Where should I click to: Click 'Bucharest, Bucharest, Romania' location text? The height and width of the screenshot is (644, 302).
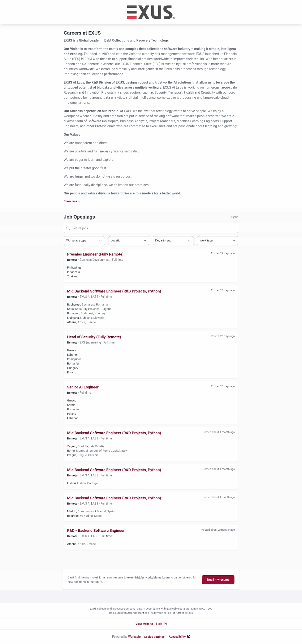point(87,304)
